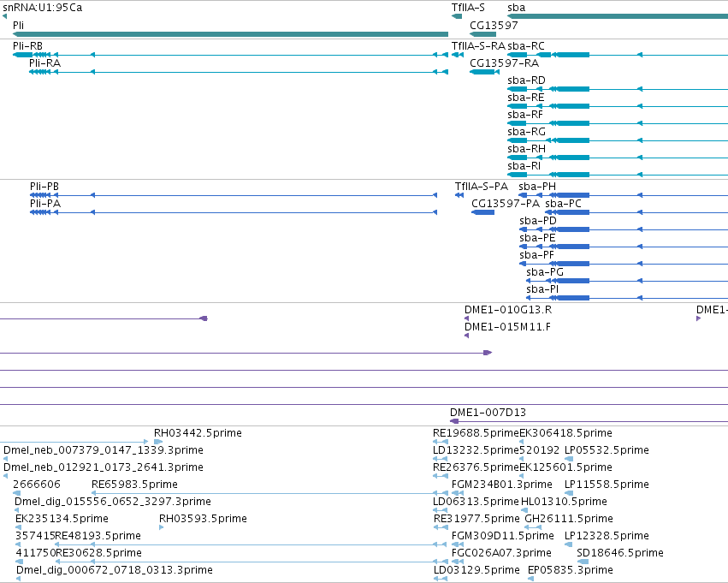Click Dmel_dig_000672_0718_0313.3prime feature
The width and height of the screenshot is (728, 583).
click(x=19, y=579)
